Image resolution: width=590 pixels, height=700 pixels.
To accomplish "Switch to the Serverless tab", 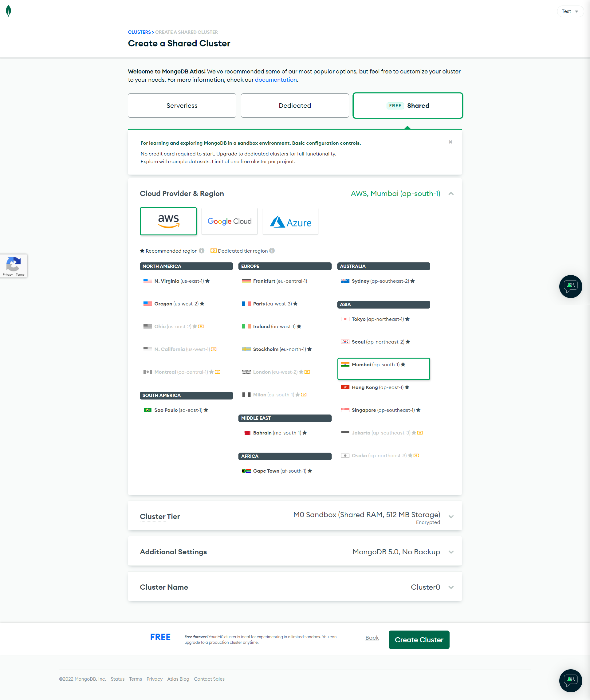I will (x=182, y=105).
